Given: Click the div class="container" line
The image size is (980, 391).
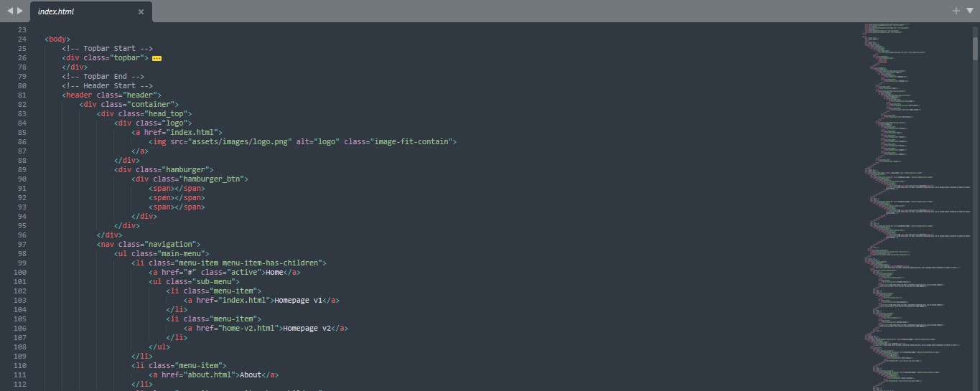Looking at the screenshot, I should click(129, 104).
